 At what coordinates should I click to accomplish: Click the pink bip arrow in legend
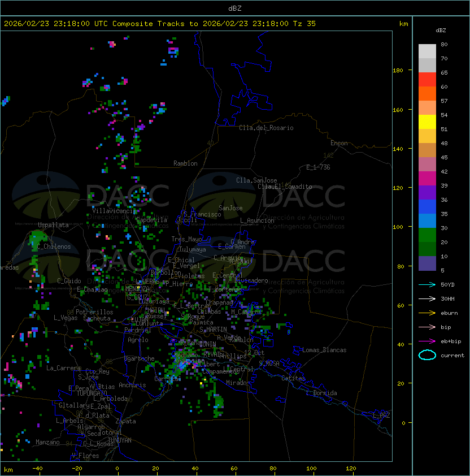427,327
